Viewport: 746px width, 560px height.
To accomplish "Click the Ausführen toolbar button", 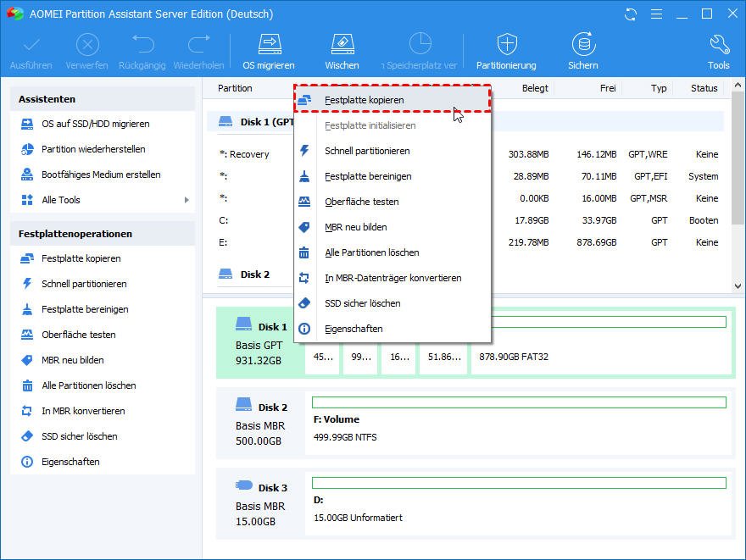I will pos(31,52).
